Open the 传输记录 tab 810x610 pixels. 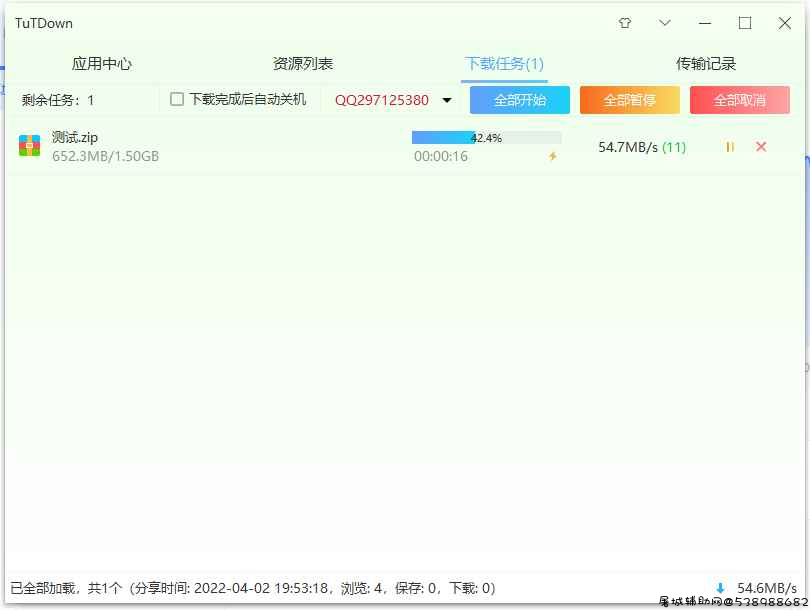coord(706,64)
